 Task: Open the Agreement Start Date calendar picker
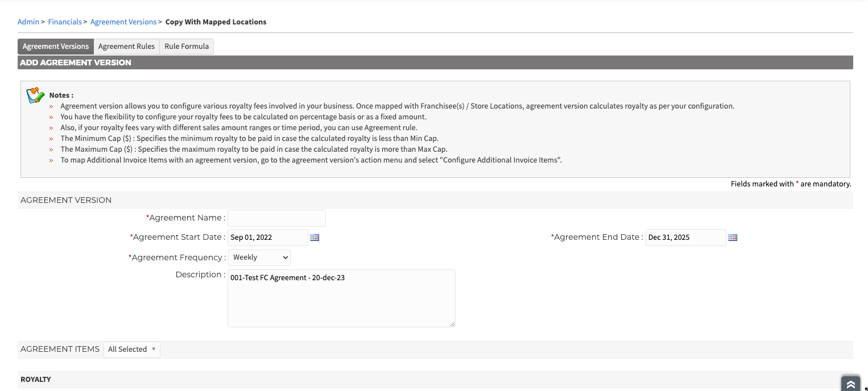[x=315, y=238]
